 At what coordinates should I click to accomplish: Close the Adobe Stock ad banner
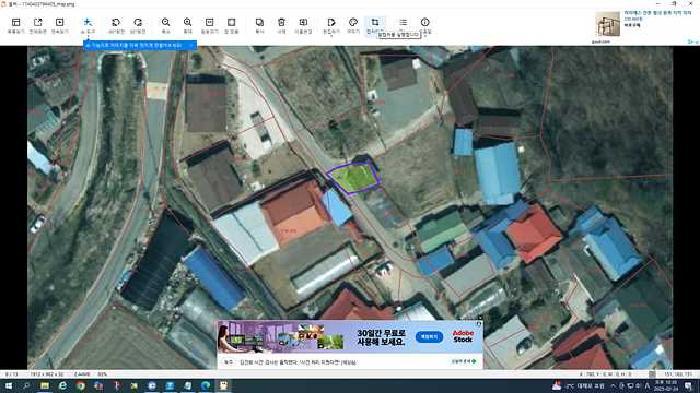[x=479, y=323]
